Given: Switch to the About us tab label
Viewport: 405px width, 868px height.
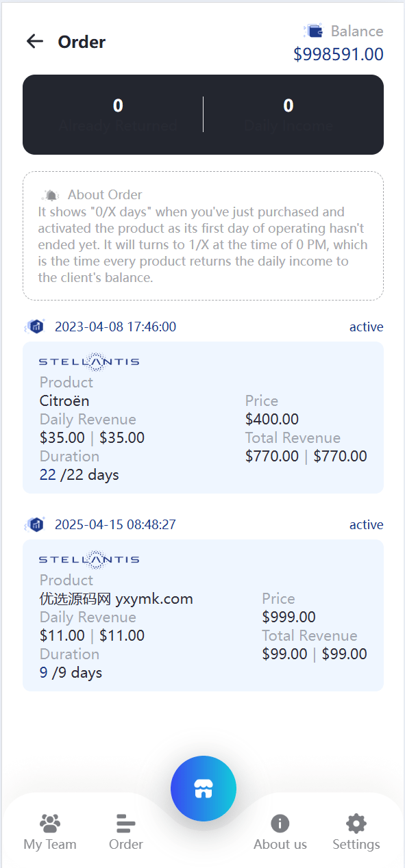Looking at the screenshot, I should click(280, 844).
